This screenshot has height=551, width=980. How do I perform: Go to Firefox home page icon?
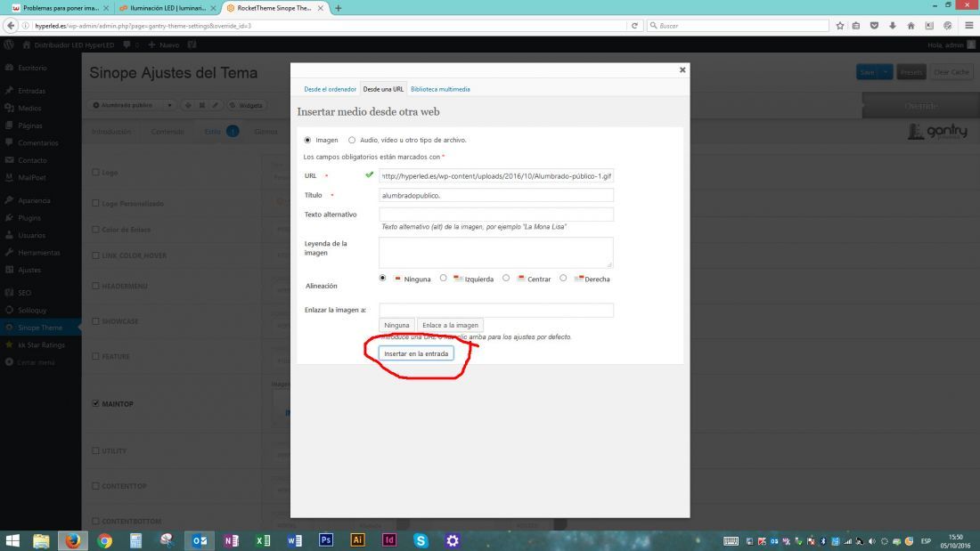pyautogui.click(x=911, y=26)
